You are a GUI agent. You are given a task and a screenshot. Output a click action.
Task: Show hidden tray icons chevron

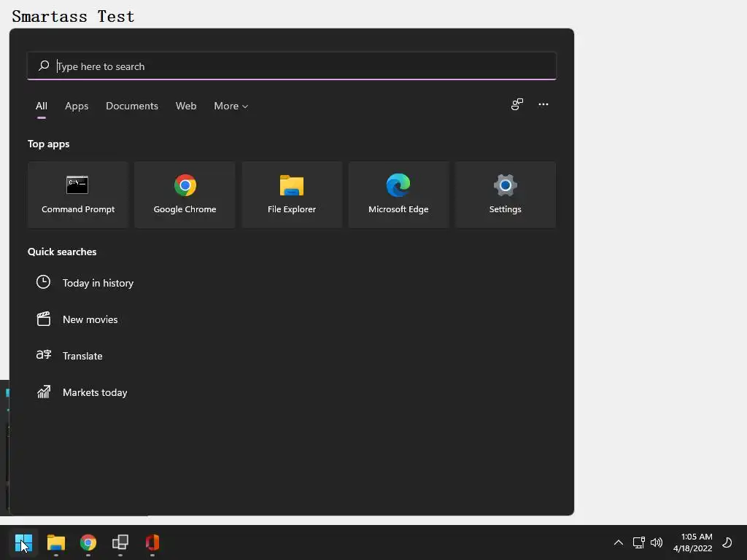click(619, 542)
